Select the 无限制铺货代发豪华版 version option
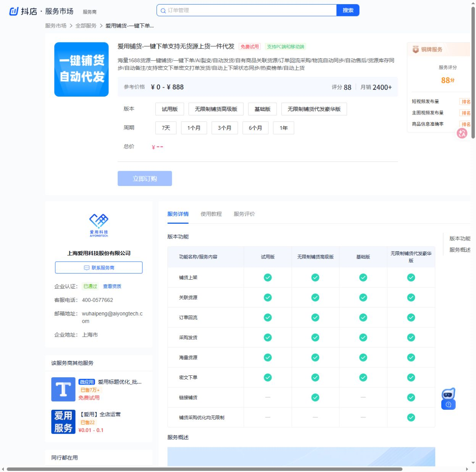Viewport: 476px width, 472px height. click(x=314, y=109)
